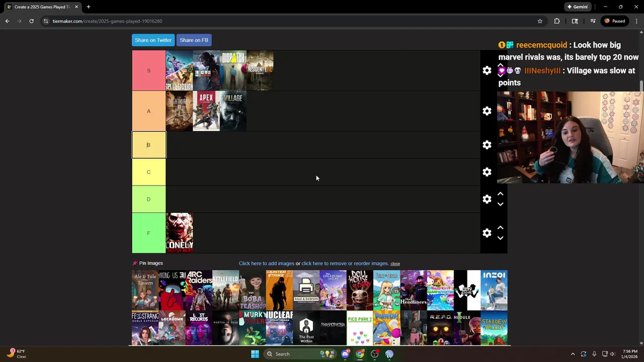The image size is (644, 362).
Task: Pick Counter Strike 2 image
Action: point(279,290)
